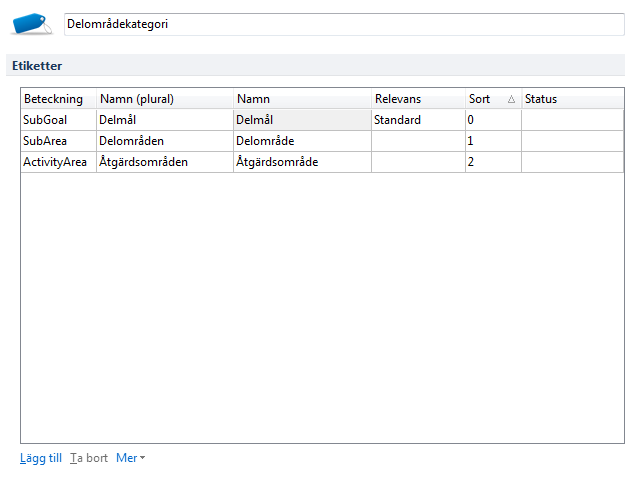
Task: Click the Delområden plural name cell
Action: (164, 141)
